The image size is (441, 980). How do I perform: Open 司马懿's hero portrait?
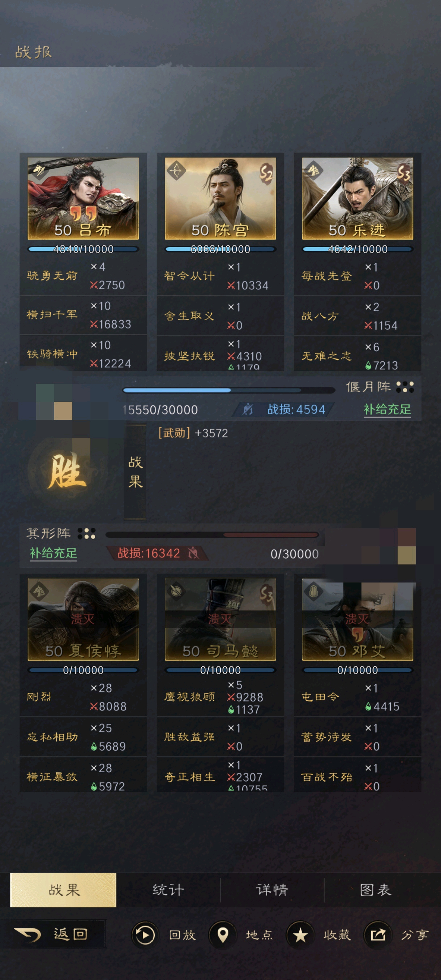[x=220, y=619]
